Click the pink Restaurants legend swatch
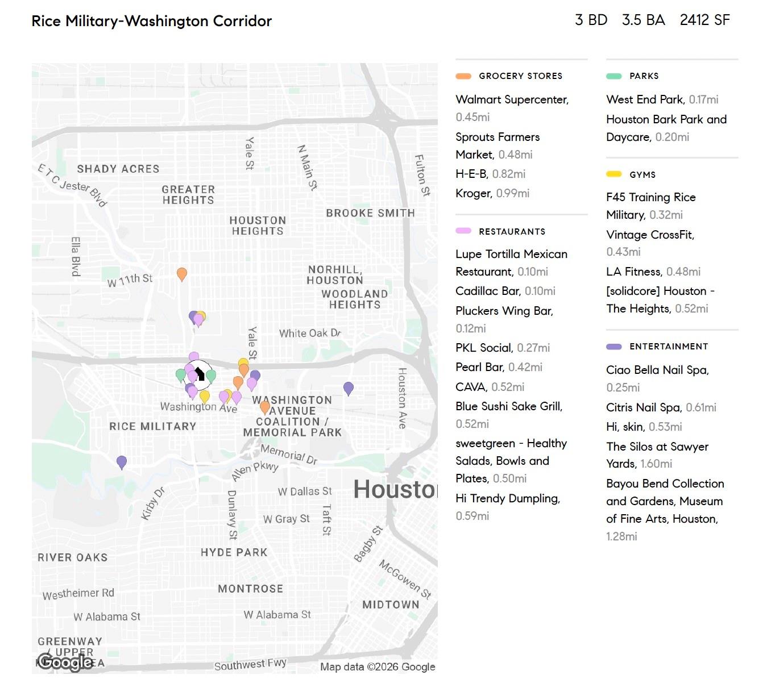Screen dimensions: 771x700 coord(463,231)
